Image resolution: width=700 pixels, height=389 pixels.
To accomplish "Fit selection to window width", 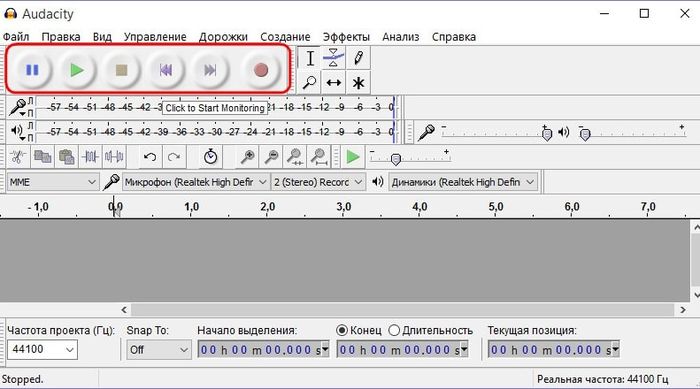I will click(x=295, y=157).
